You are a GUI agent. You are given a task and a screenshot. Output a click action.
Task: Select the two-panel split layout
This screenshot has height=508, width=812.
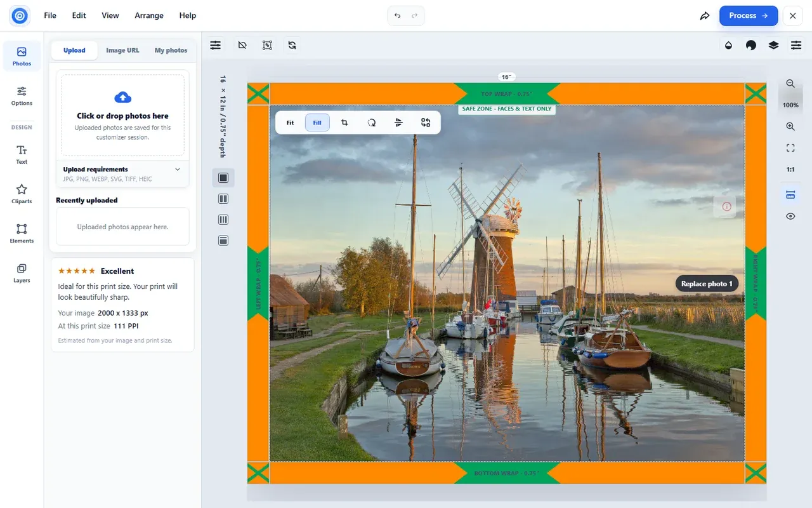coord(223,199)
